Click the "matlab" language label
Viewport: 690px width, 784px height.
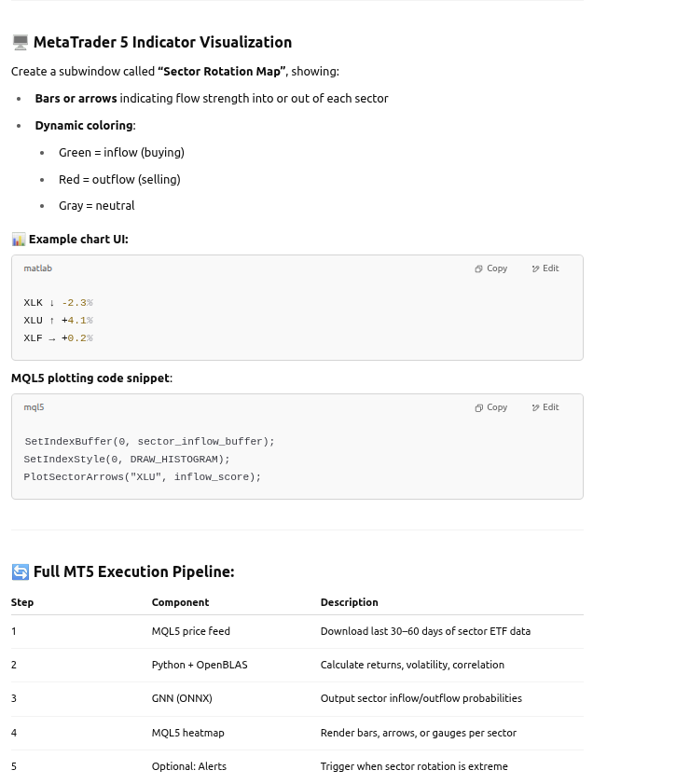click(x=38, y=268)
